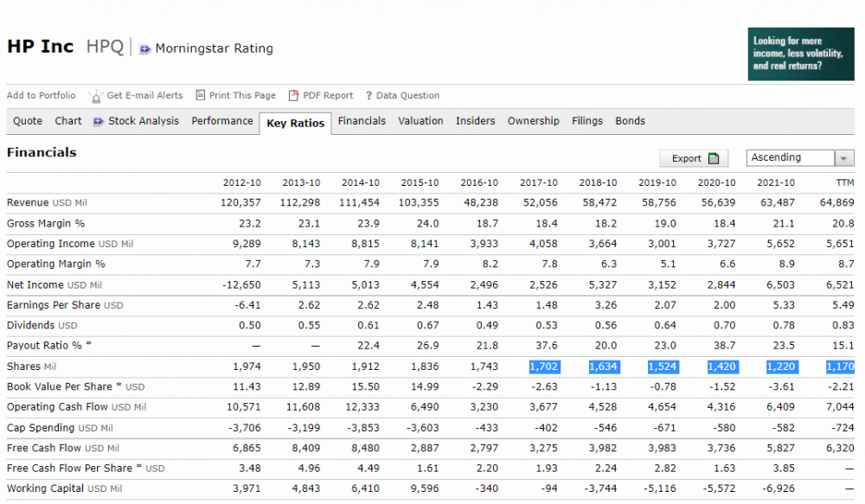
Task: Click the Data Question help icon
Action: tap(368, 96)
